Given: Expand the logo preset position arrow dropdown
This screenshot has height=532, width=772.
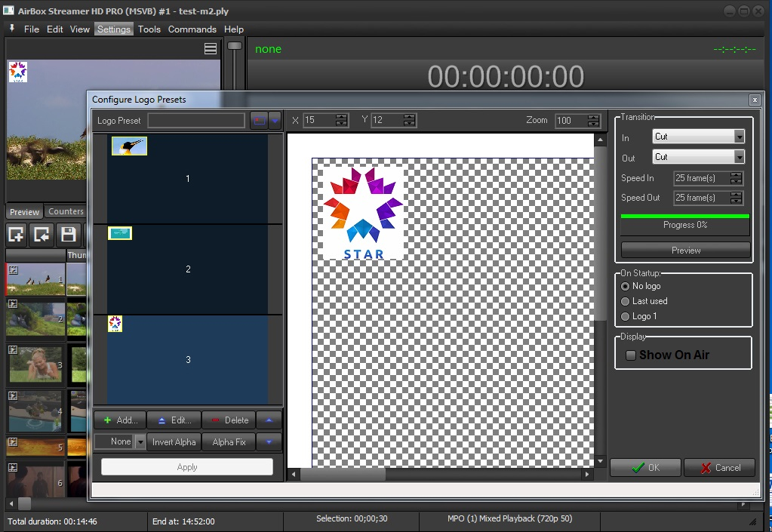Looking at the screenshot, I should pos(275,120).
